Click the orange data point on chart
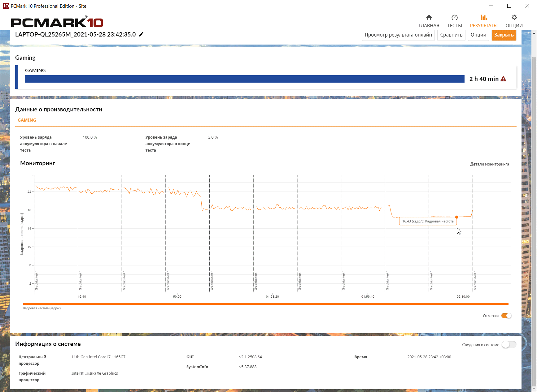Image resolution: width=537 pixels, height=392 pixels. coord(457,217)
